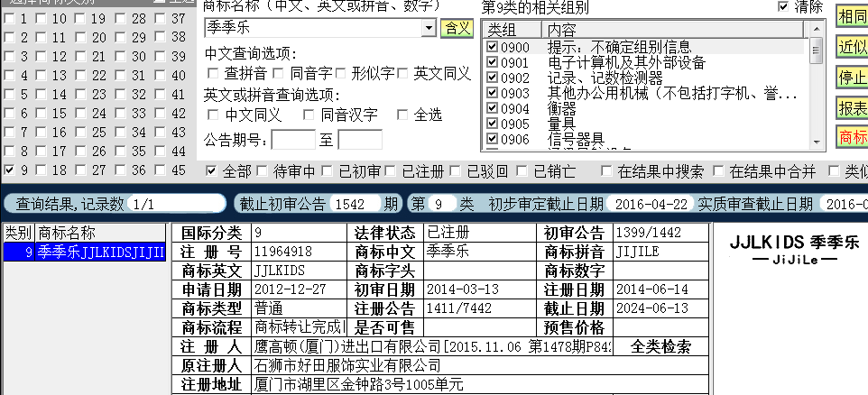Click the 停止 button
This screenshot has width=868, height=395.
tap(852, 78)
